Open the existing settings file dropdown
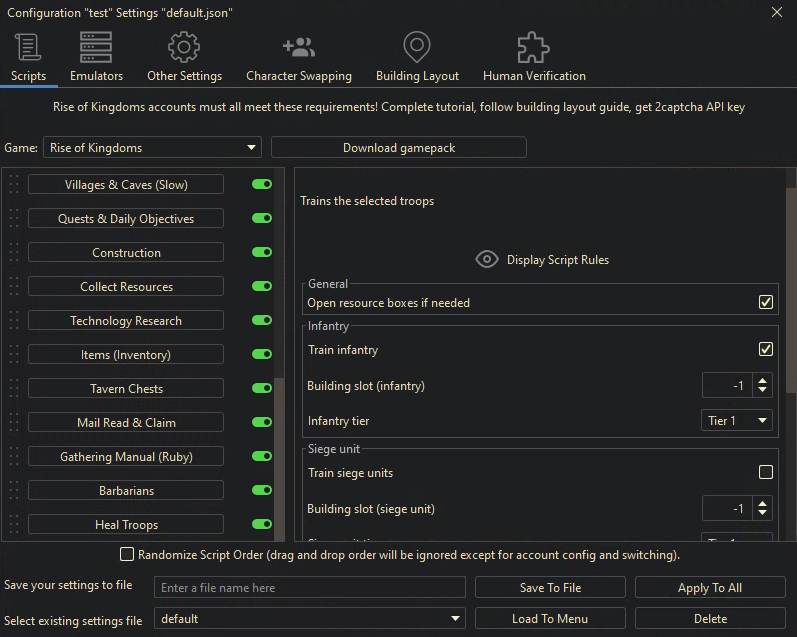 tap(310, 618)
